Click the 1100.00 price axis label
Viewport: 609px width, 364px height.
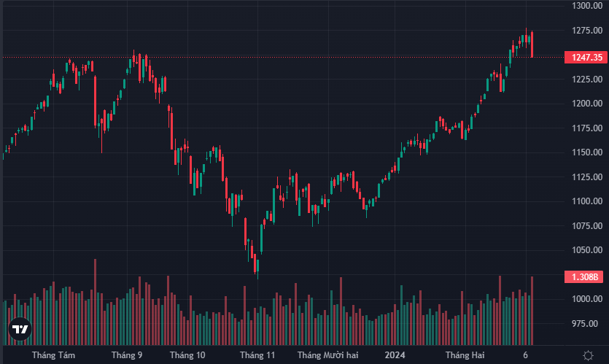click(586, 201)
